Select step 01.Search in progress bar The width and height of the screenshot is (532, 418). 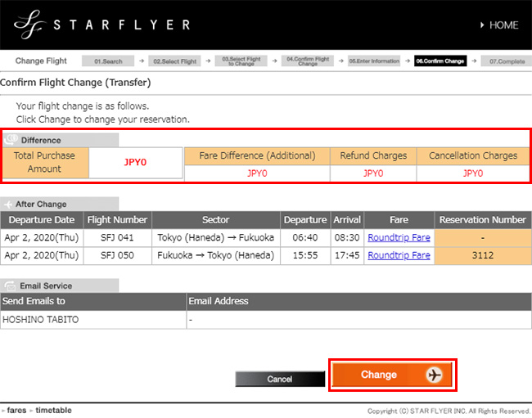(108, 61)
